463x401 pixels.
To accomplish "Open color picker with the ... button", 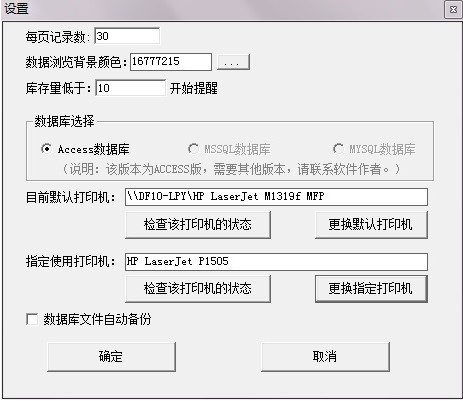I will (233, 62).
